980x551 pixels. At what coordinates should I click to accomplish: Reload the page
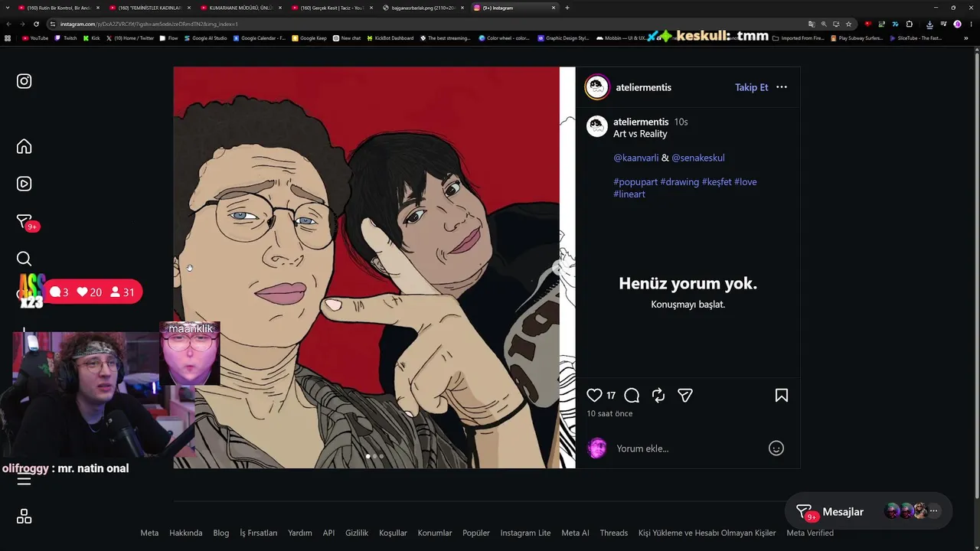[38, 24]
